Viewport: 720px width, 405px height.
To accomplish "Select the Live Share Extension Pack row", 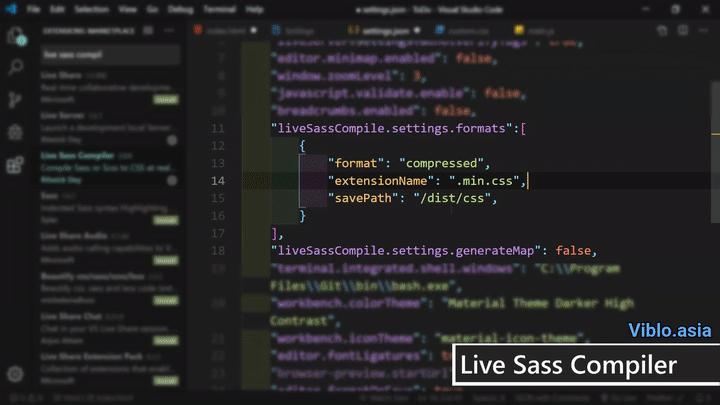I will point(110,368).
